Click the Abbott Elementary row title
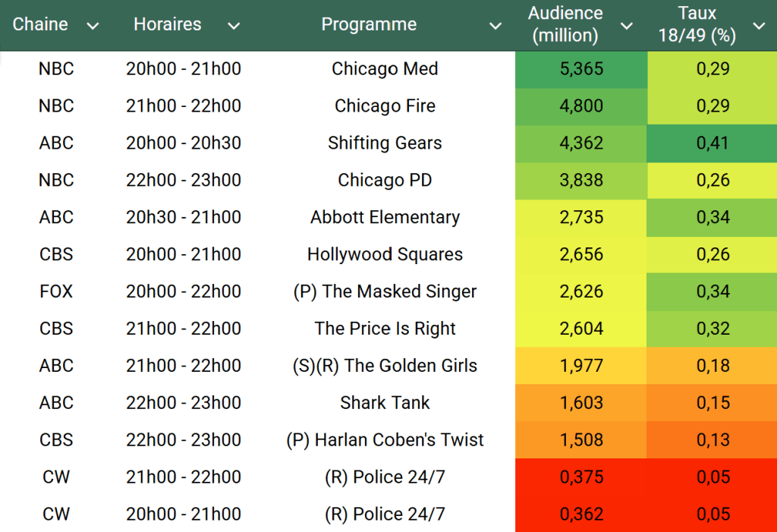Image resolution: width=777 pixels, height=532 pixels. click(x=385, y=217)
